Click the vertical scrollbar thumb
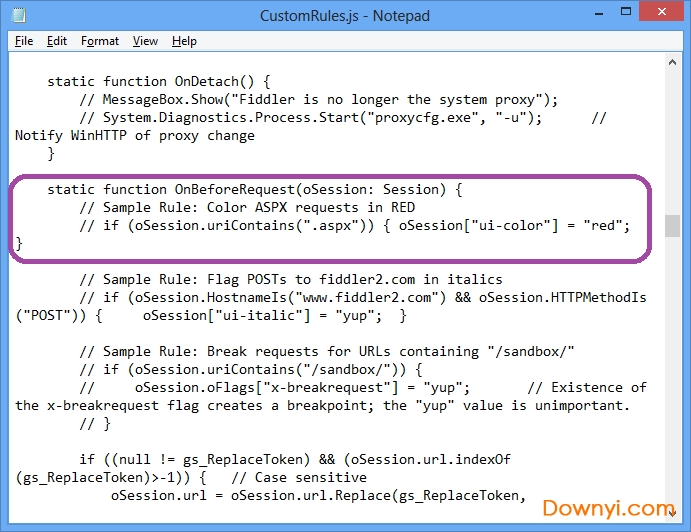The image size is (691, 532). (x=674, y=225)
